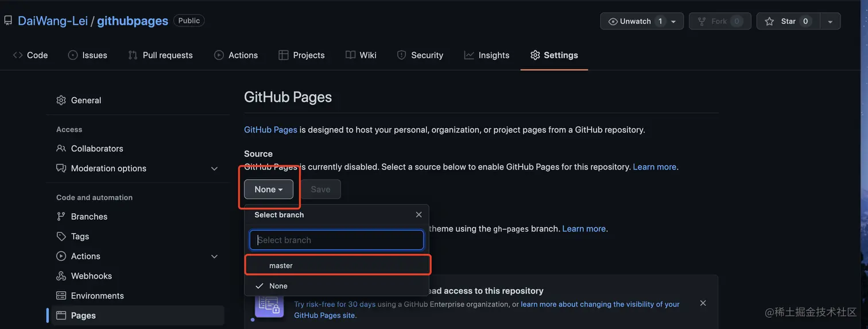Click the star icon in Star button
Viewport: 868px width, 329px height.
pyautogui.click(x=769, y=21)
